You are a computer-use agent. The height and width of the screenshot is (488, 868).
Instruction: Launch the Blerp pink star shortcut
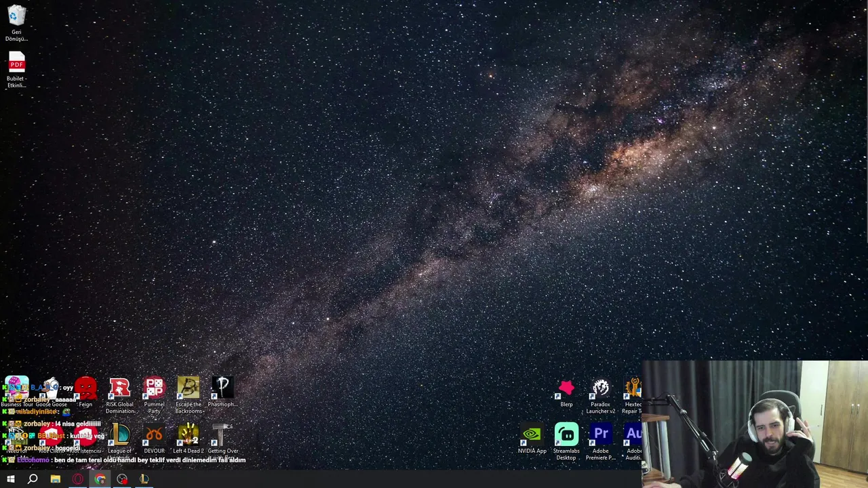[566, 392]
